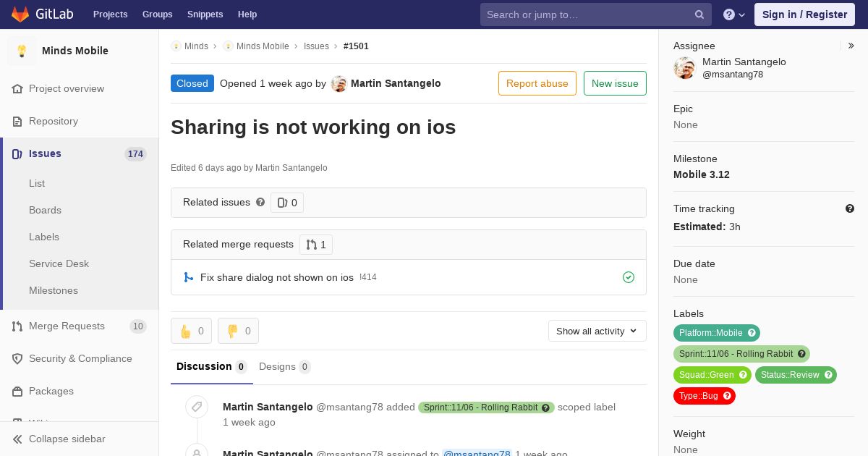Screen dimensions: 868x456
Task: Click Report abuse button
Action: click(x=537, y=83)
